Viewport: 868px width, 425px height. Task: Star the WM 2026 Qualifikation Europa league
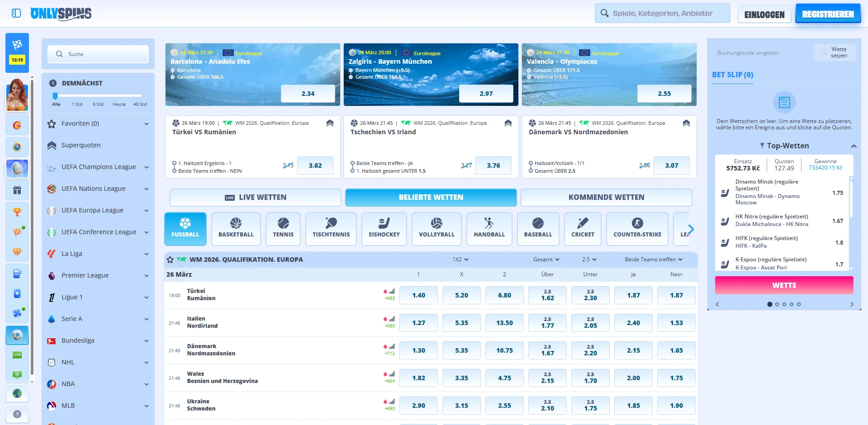click(170, 260)
